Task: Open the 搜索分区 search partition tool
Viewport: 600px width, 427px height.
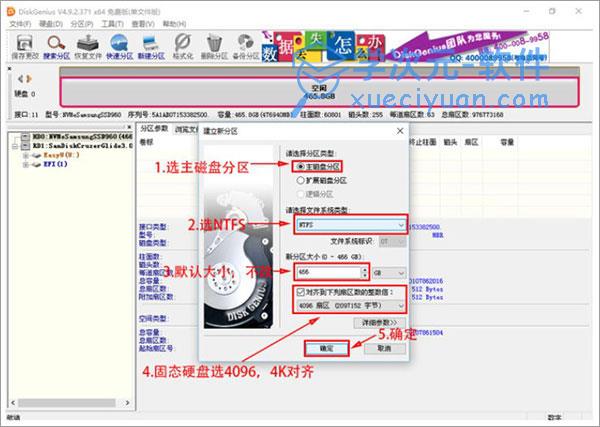Action: click(x=56, y=47)
